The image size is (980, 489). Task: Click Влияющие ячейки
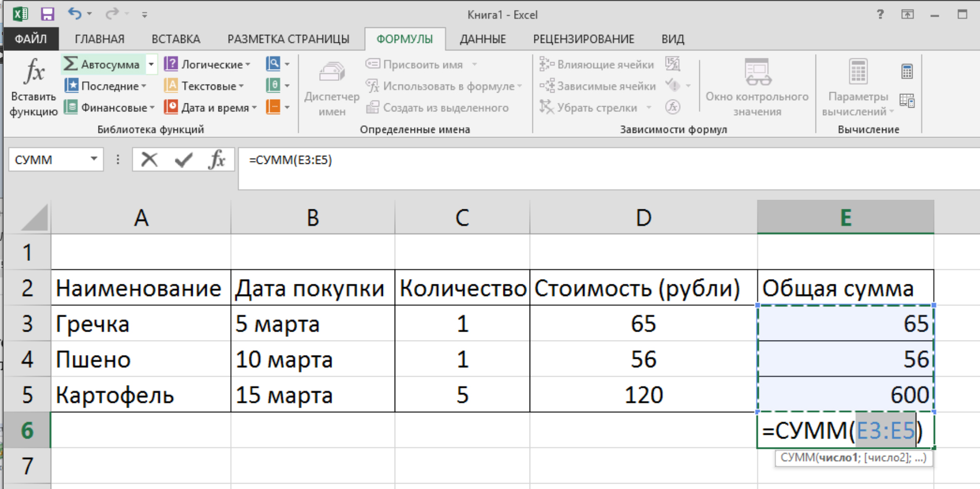point(597,64)
